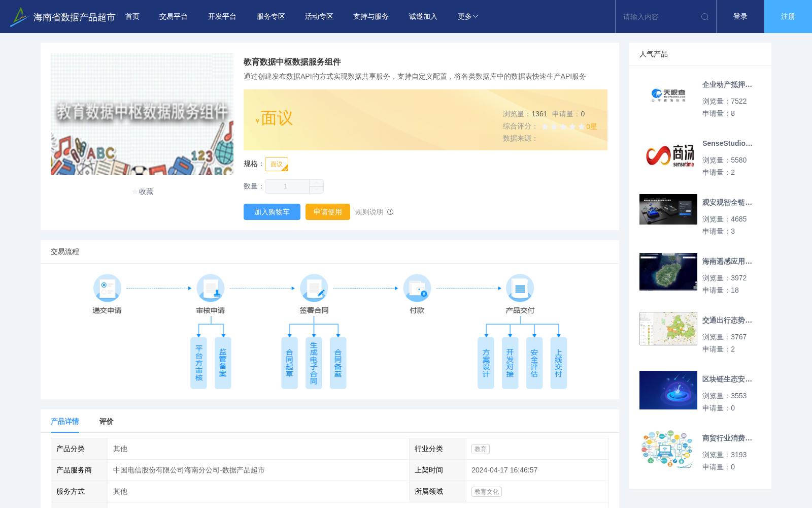The height and width of the screenshot is (508, 812).
Task: Click the 上线交付 sub-step box
Action: tap(559, 363)
